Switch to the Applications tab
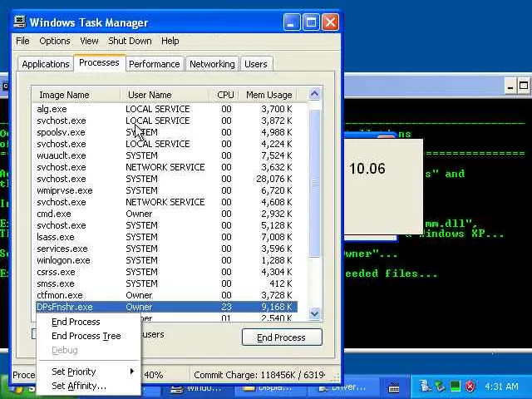 tap(46, 64)
